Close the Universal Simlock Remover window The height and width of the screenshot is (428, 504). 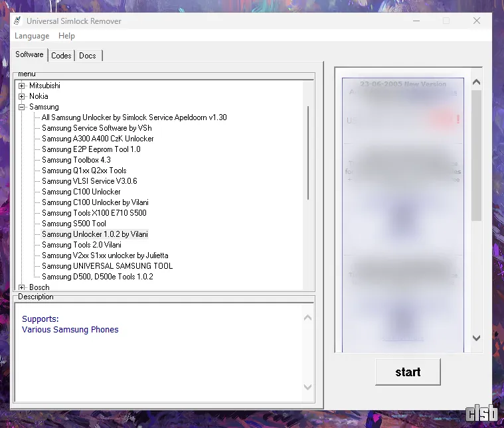tap(477, 21)
